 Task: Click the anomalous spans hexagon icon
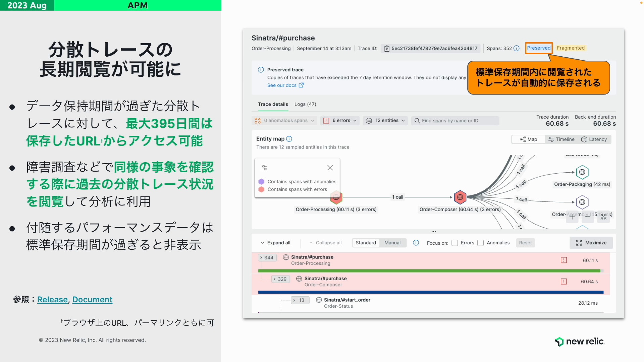[x=258, y=121]
